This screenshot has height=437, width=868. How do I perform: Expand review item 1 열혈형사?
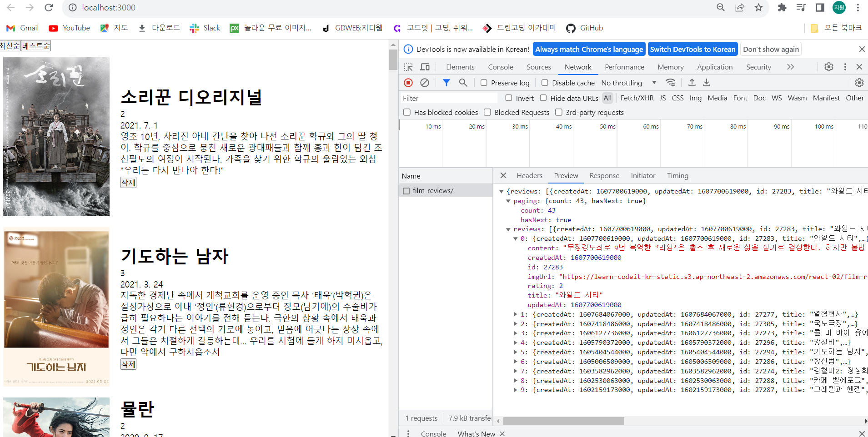click(516, 314)
